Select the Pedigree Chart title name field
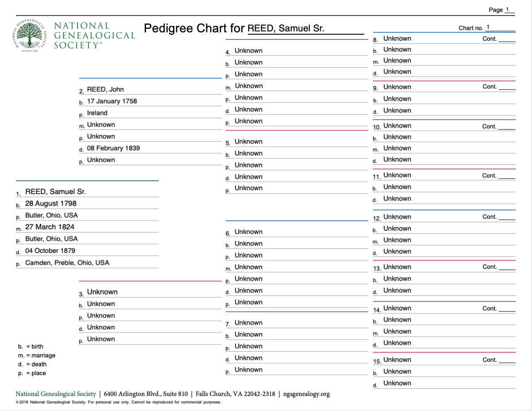The image size is (532, 411). click(x=305, y=29)
